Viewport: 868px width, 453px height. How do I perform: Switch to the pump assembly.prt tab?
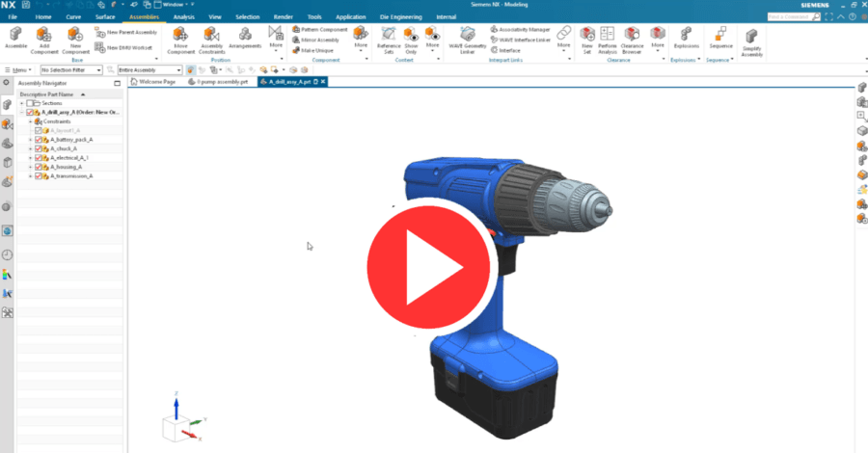point(218,82)
